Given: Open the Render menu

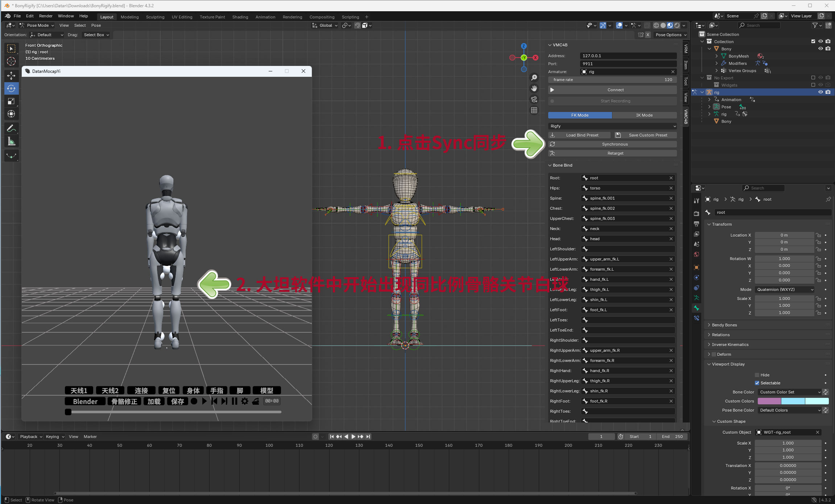Looking at the screenshot, I should tap(46, 16).
